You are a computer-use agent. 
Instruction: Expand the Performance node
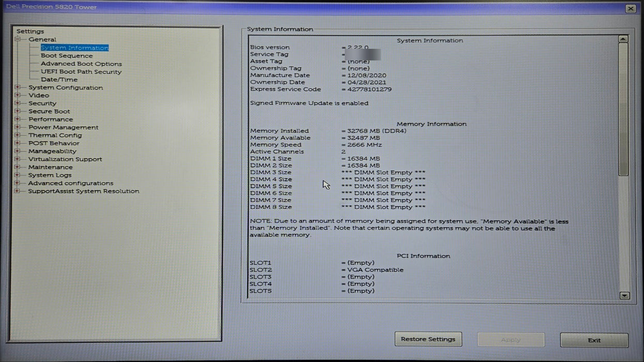pyautogui.click(x=18, y=119)
